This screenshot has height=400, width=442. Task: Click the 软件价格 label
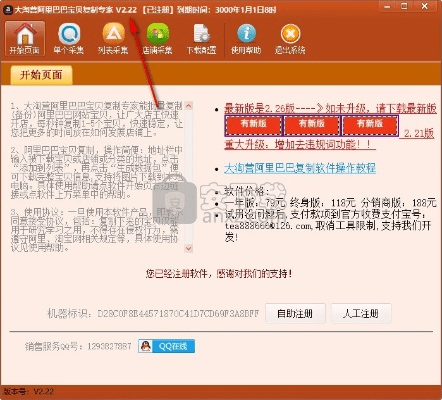click(246, 191)
